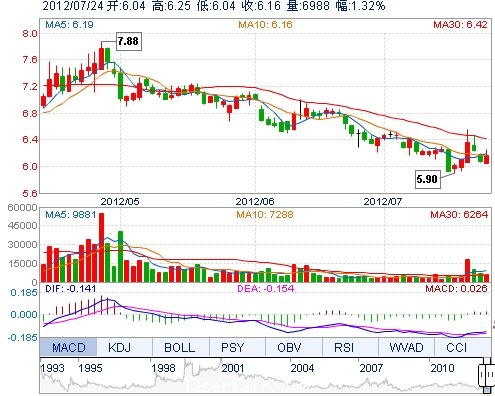Click the DEA: -0.154 legend text
Screen dimensions: 495x396
coord(265,288)
